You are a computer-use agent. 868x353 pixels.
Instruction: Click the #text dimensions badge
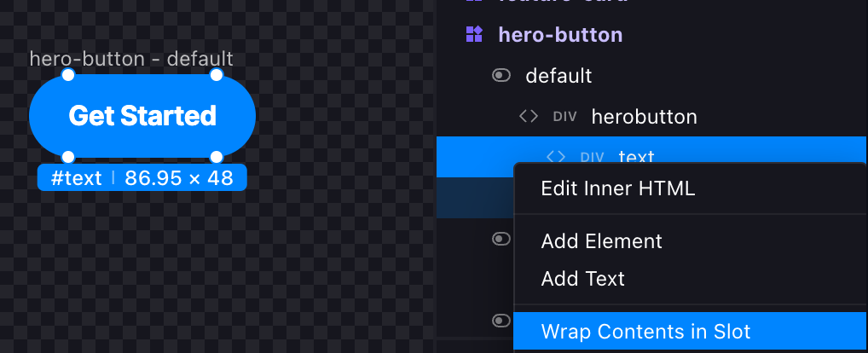[x=142, y=177]
